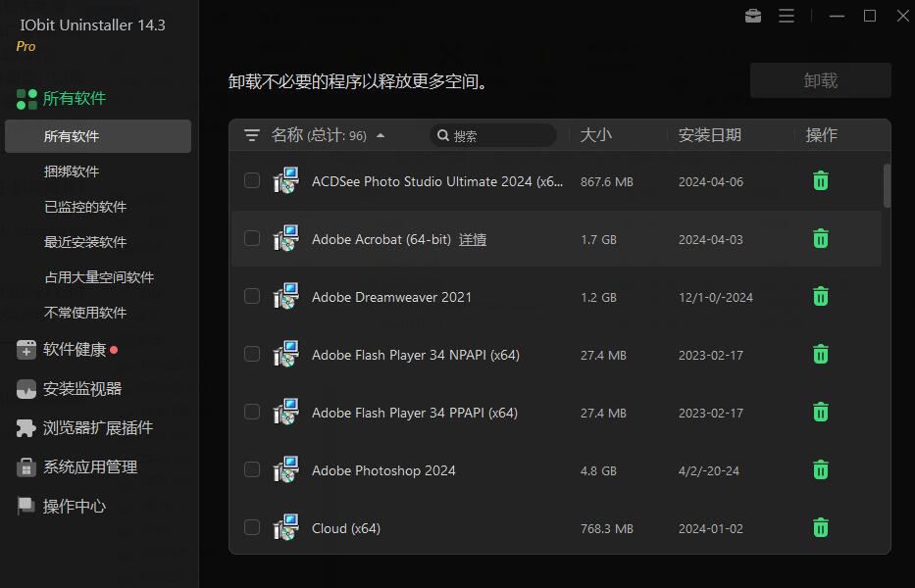Click trash icon for Flash Player NPAPI
Image resolution: width=915 pixels, height=588 pixels.
(x=821, y=354)
